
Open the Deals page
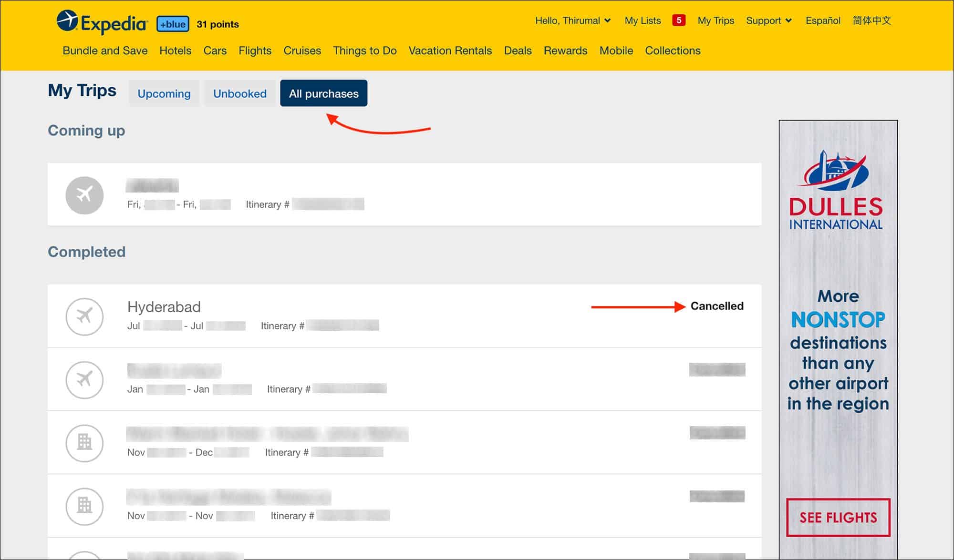pos(518,51)
